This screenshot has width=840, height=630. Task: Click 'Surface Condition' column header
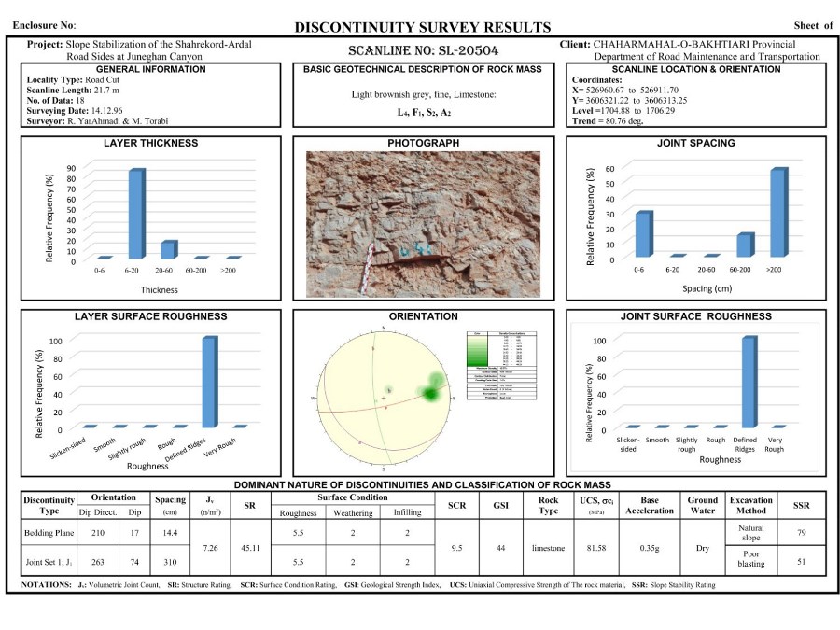coord(353,497)
